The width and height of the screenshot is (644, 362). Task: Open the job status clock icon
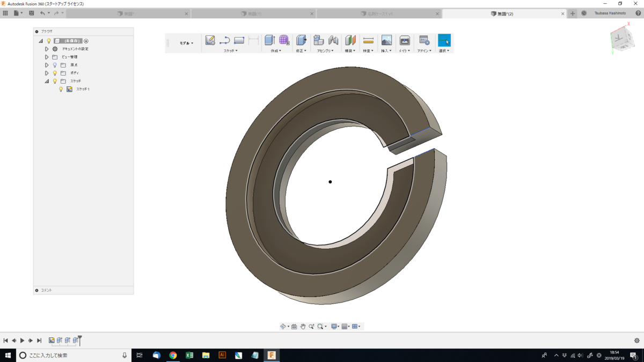pyautogui.click(x=584, y=13)
